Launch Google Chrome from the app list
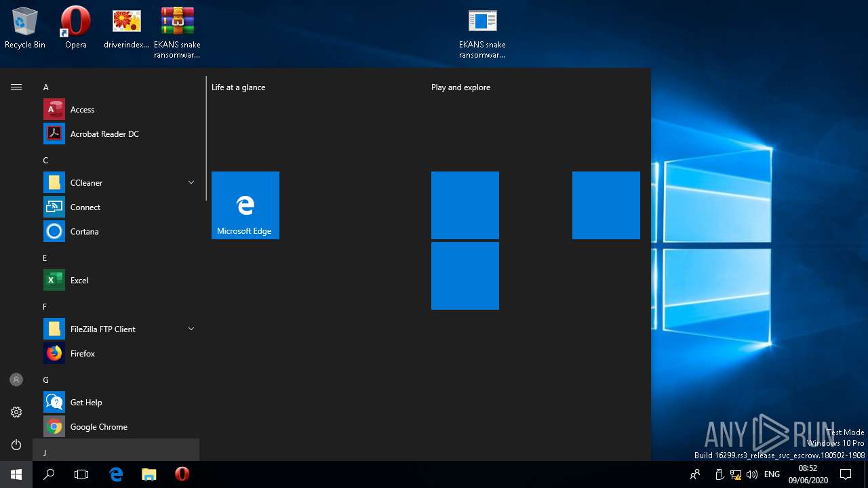Viewport: 868px width, 488px height. click(121, 426)
